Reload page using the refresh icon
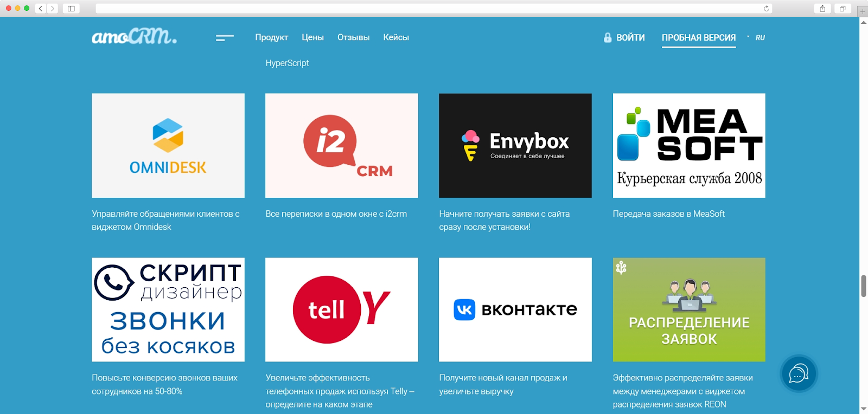Image resolution: width=868 pixels, height=414 pixels. click(x=766, y=8)
